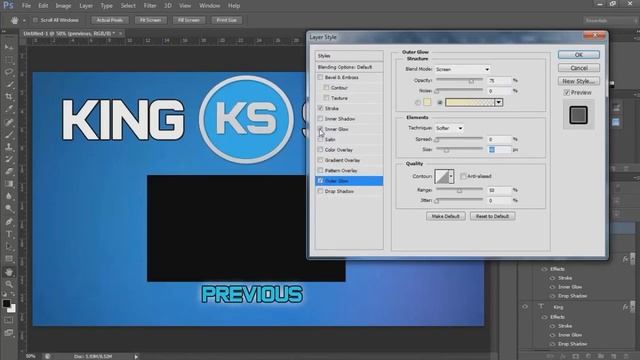The width and height of the screenshot is (640, 360).
Task: Hide the King layer eye icon
Action: pos(525,307)
